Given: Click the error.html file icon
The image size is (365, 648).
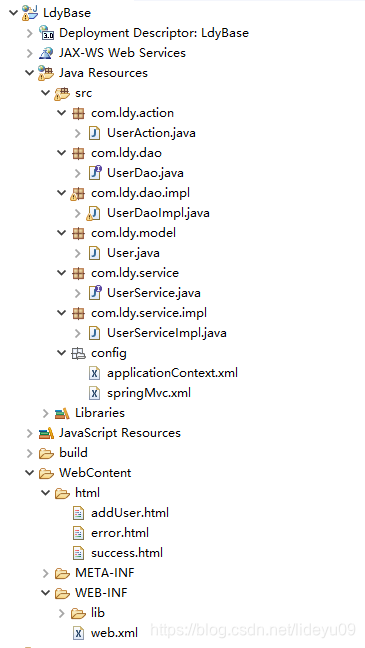Looking at the screenshot, I should 79,533.
